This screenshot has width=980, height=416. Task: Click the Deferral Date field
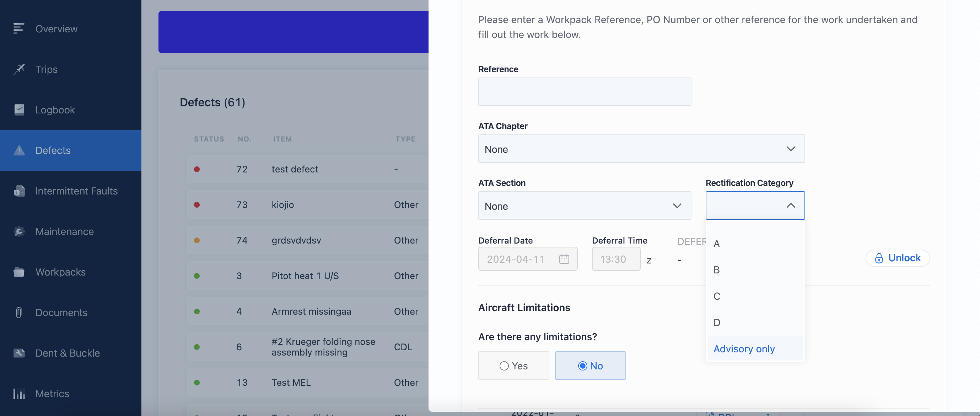(528, 259)
